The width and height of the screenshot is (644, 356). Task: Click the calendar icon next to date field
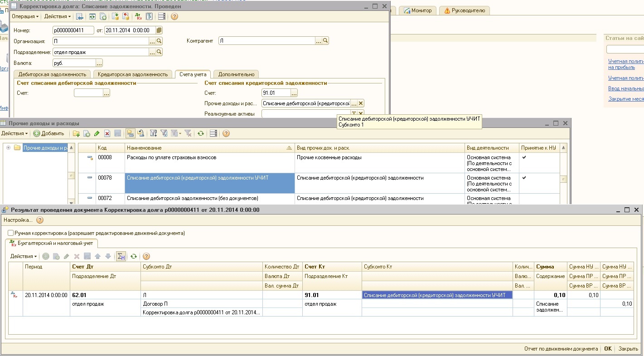159,30
